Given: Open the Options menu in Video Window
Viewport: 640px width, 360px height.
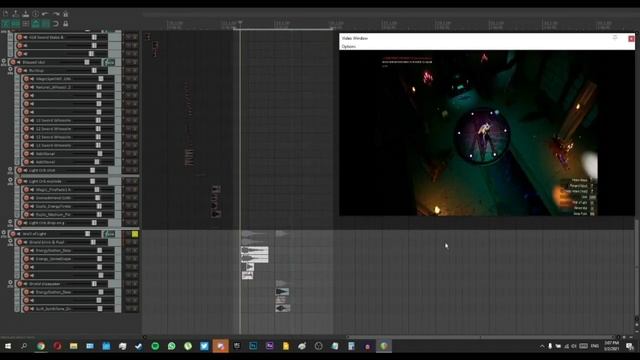Looking at the screenshot, I should [349, 47].
